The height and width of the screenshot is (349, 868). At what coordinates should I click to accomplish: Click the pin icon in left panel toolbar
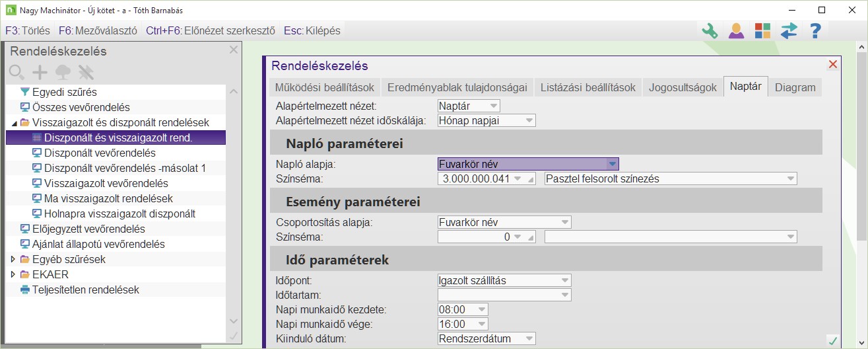(x=86, y=72)
